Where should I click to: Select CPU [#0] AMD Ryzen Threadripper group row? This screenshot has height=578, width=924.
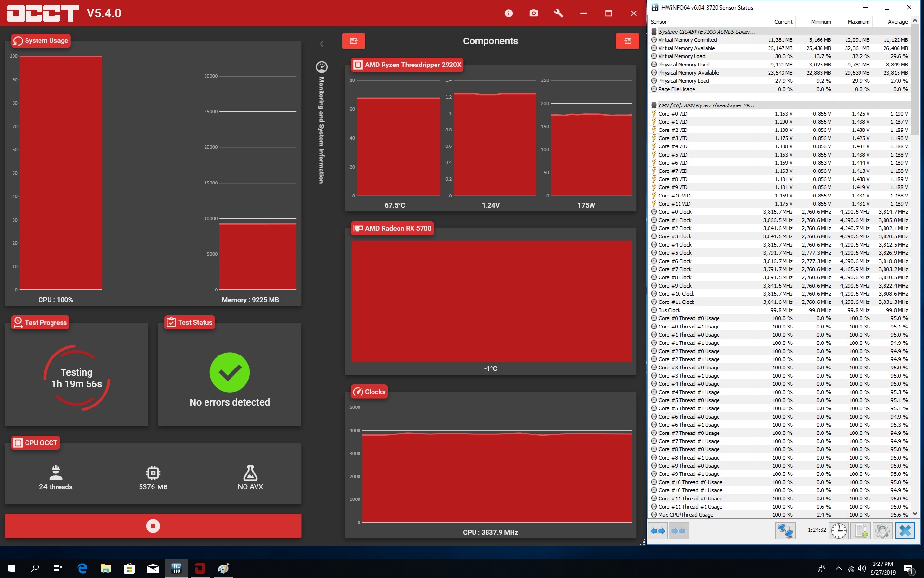[x=780, y=105]
